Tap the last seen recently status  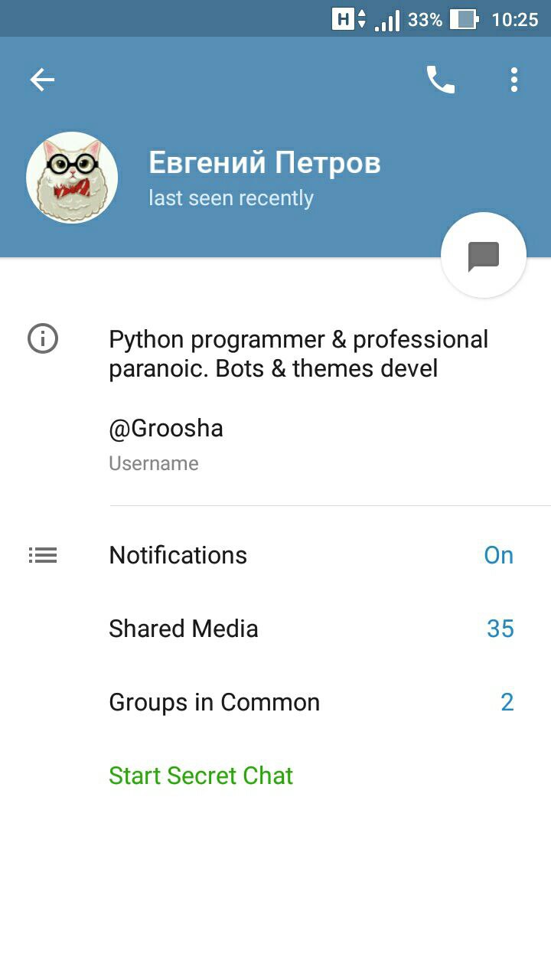pyautogui.click(x=231, y=198)
